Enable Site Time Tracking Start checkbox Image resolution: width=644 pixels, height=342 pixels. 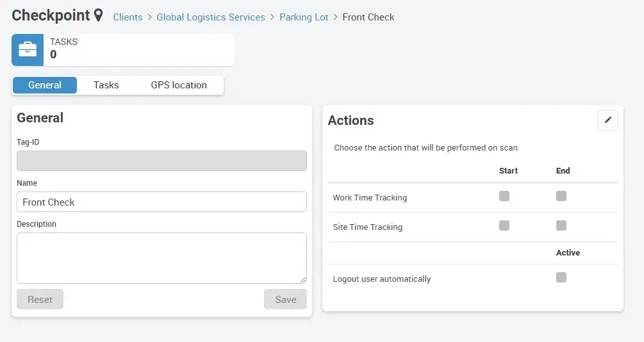point(504,225)
